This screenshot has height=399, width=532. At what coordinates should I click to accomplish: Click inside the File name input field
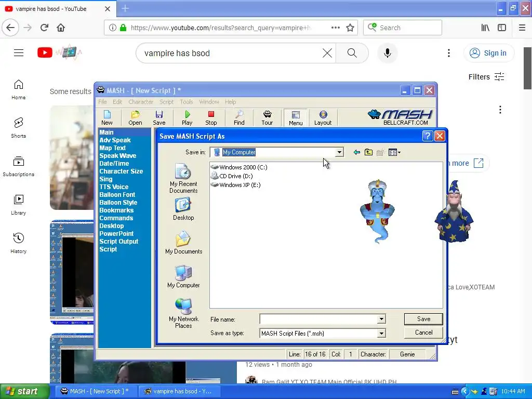(318, 319)
